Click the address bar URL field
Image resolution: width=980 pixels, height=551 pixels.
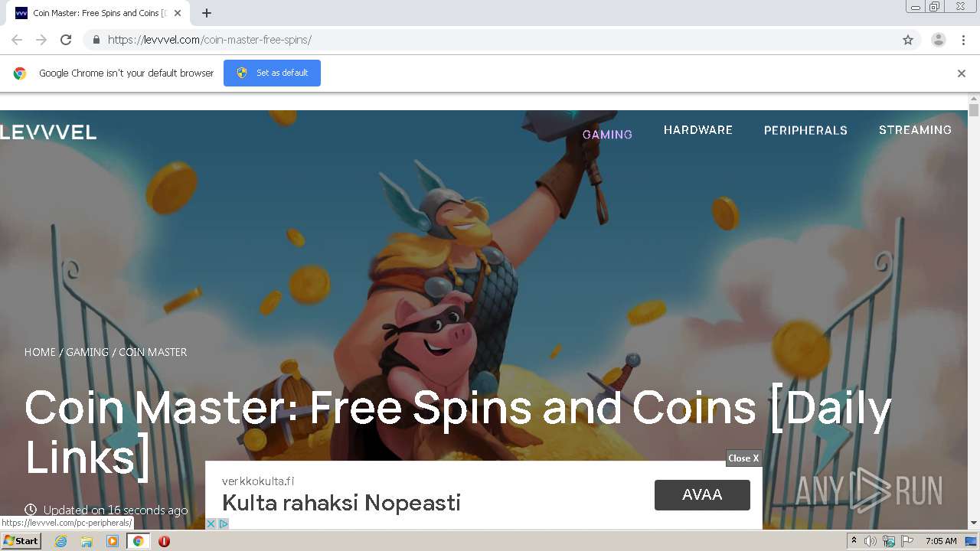tap(498, 40)
